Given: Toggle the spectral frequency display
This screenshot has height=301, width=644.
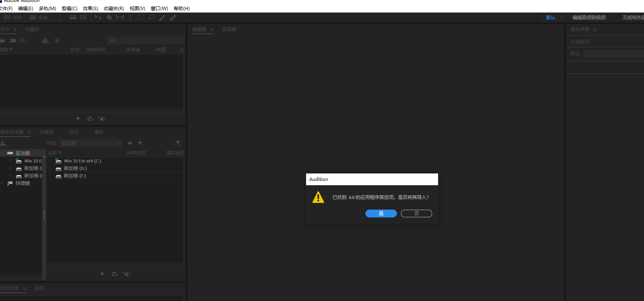Looking at the screenshot, I should tap(73, 17).
